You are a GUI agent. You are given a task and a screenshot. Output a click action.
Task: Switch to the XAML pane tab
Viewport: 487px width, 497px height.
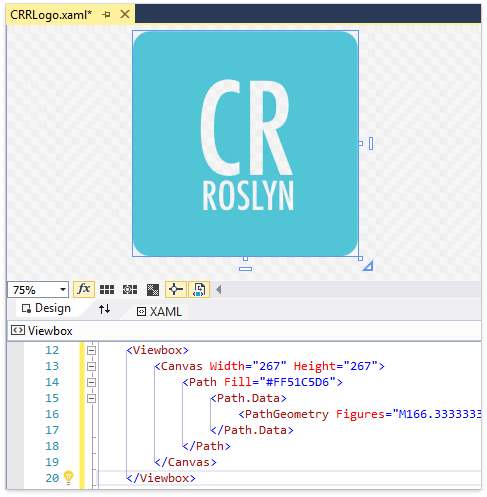tap(159, 312)
